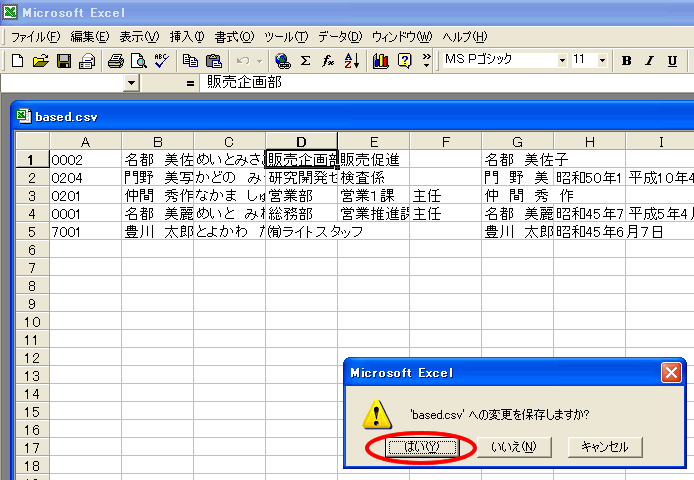Open the Chart Wizard icon
This screenshot has height=480, width=694.
(381, 61)
